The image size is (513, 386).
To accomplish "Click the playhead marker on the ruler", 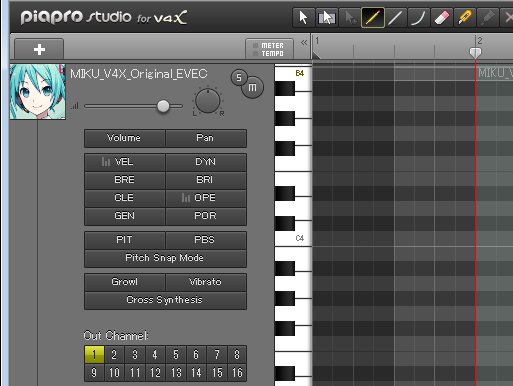I will point(475,53).
